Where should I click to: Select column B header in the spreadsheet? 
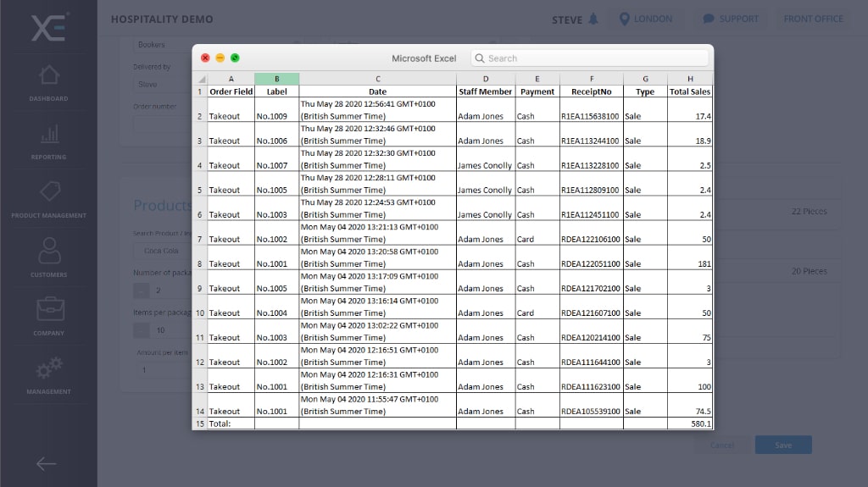coord(276,78)
